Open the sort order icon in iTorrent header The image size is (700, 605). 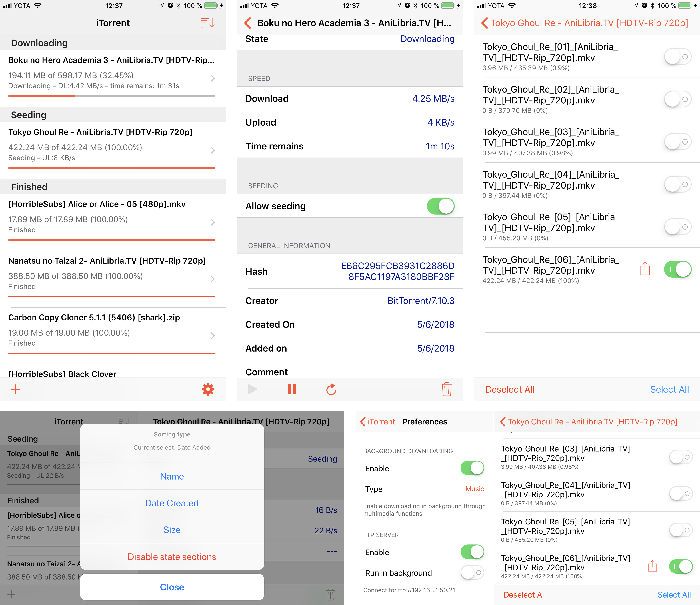208,23
